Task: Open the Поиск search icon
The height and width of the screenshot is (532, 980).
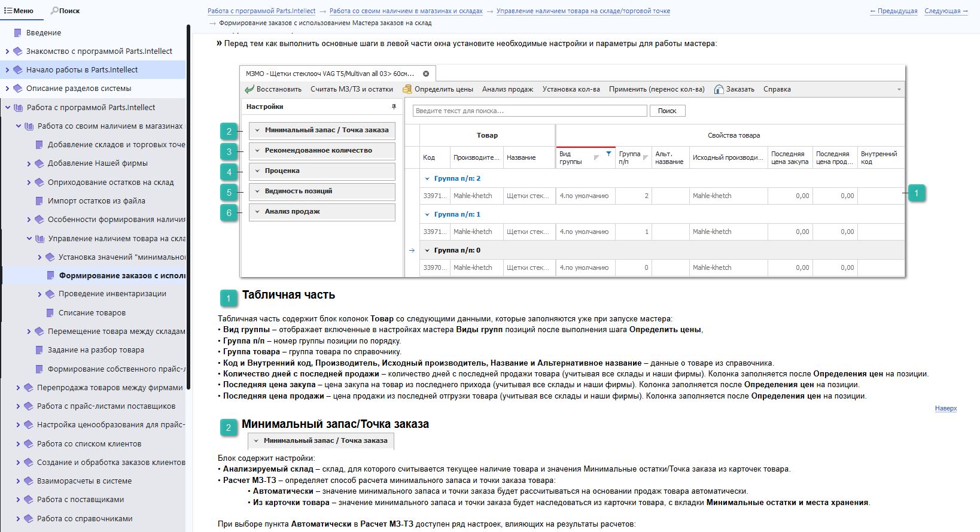Action: click(55, 11)
